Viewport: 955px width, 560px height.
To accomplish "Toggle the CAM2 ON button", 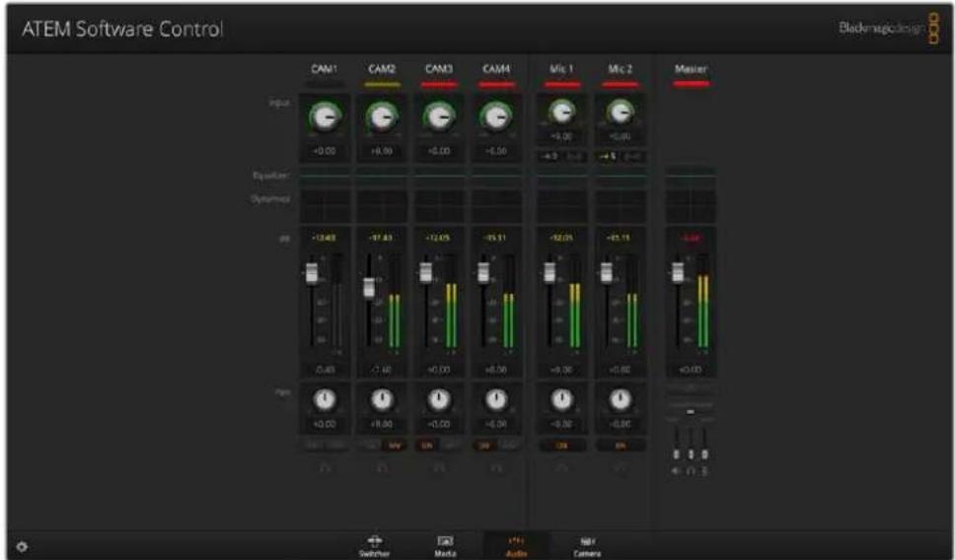I will pyautogui.click(x=370, y=446).
